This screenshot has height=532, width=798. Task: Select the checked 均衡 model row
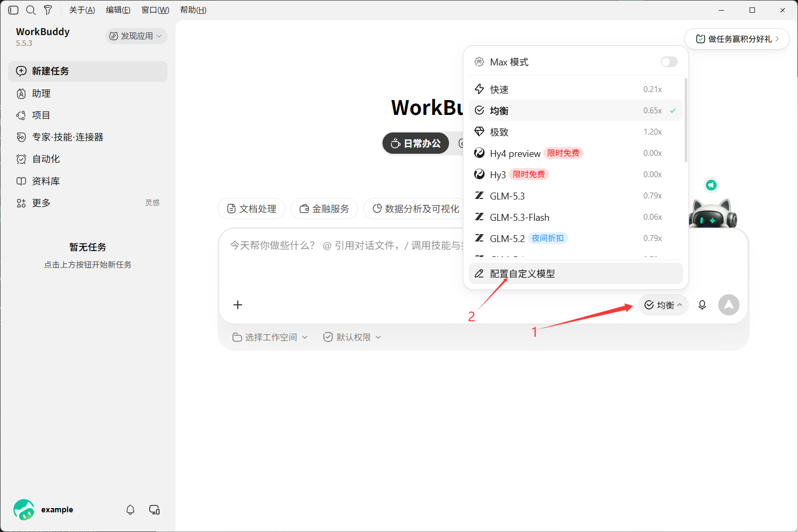coord(576,111)
